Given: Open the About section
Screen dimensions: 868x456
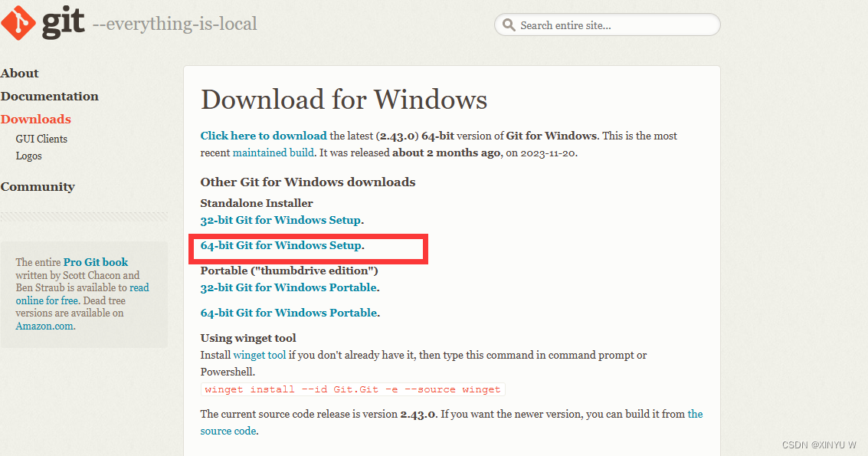Looking at the screenshot, I should (19, 73).
